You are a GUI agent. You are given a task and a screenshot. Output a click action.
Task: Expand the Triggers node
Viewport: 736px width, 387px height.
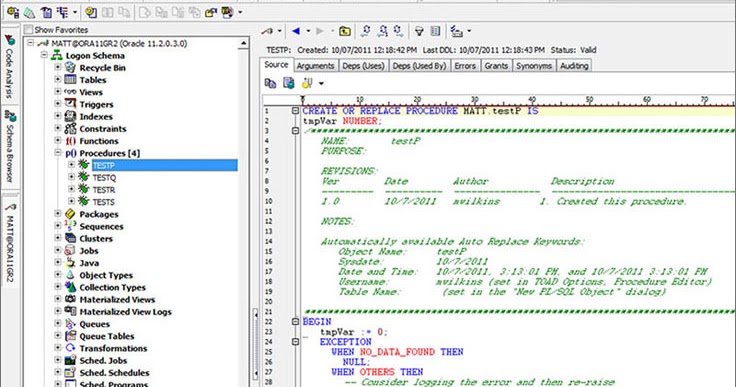coord(58,104)
